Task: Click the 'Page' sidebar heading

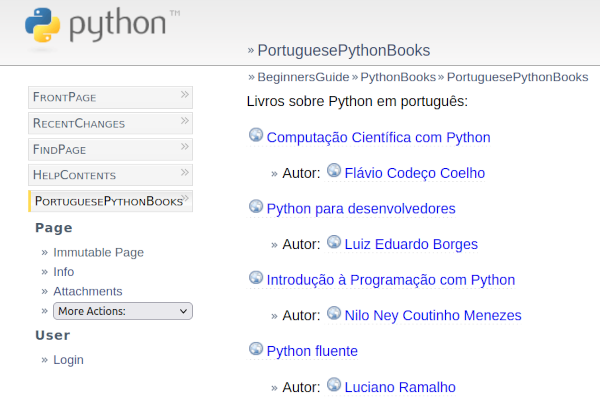Action: click(54, 228)
